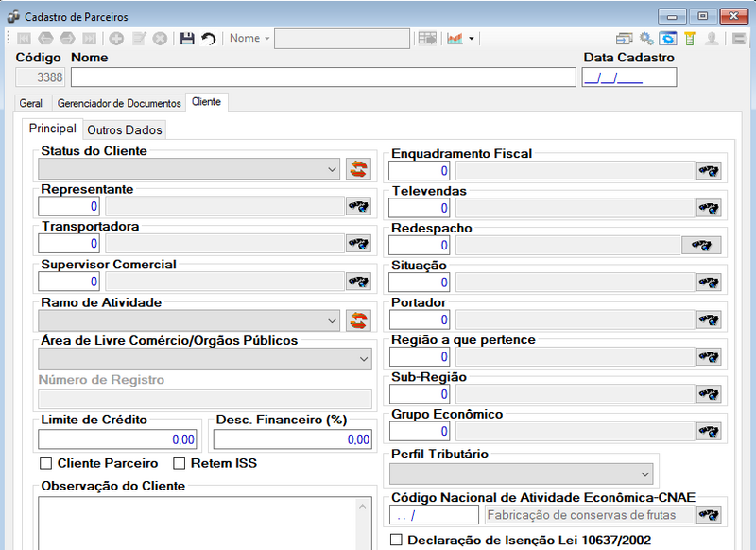The image size is (756, 550).
Task: Open the Gerenciador de Documentos tab
Action: pos(119,103)
